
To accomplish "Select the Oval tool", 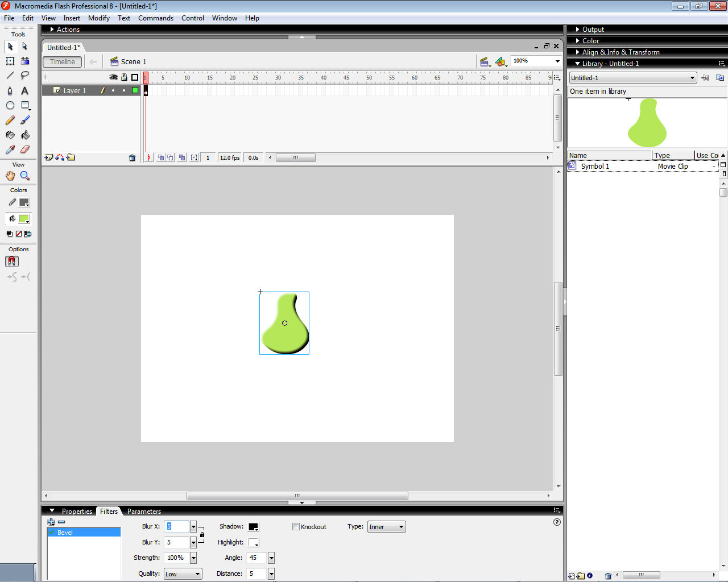I will pyautogui.click(x=10, y=106).
